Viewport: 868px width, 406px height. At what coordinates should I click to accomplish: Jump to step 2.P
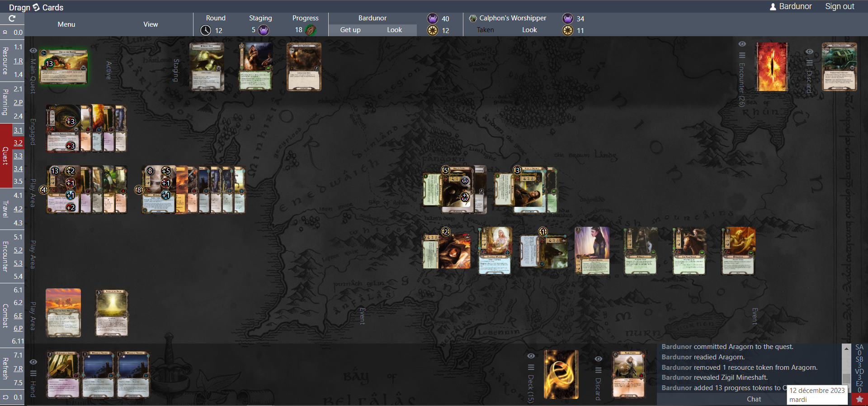click(x=18, y=102)
